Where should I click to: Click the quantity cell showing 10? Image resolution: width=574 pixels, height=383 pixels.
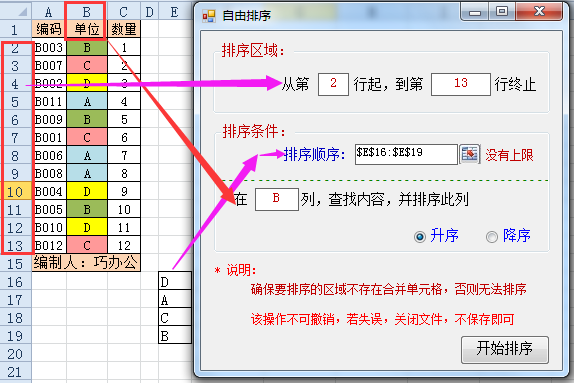click(124, 209)
